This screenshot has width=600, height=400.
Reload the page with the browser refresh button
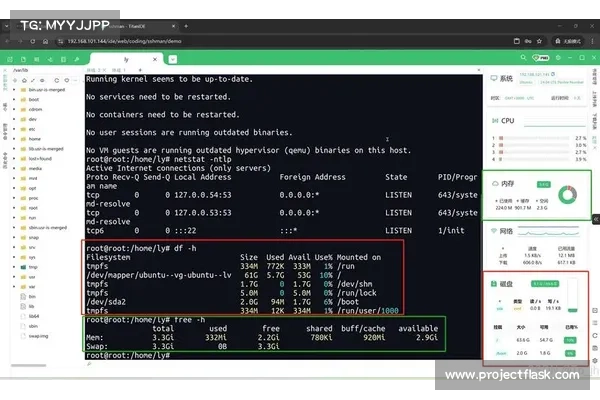coord(33,41)
